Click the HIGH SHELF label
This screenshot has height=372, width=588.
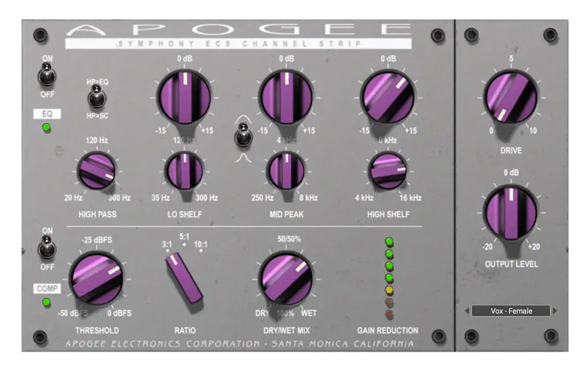pyautogui.click(x=388, y=214)
